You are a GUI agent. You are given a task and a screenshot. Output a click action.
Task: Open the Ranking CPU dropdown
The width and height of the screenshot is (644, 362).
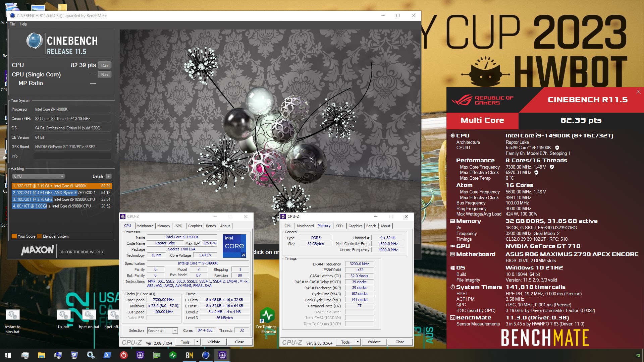pyautogui.click(x=38, y=176)
